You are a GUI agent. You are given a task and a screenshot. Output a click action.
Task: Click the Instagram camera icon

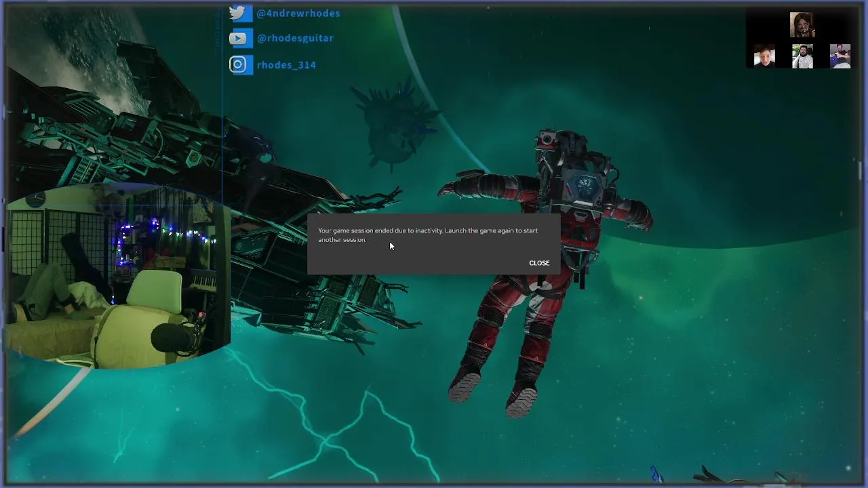pyautogui.click(x=237, y=64)
